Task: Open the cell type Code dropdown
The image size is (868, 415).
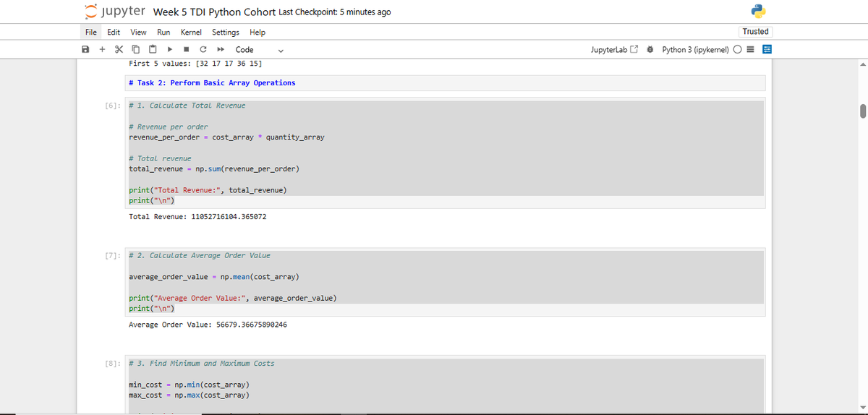Action: (x=259, y=50)
